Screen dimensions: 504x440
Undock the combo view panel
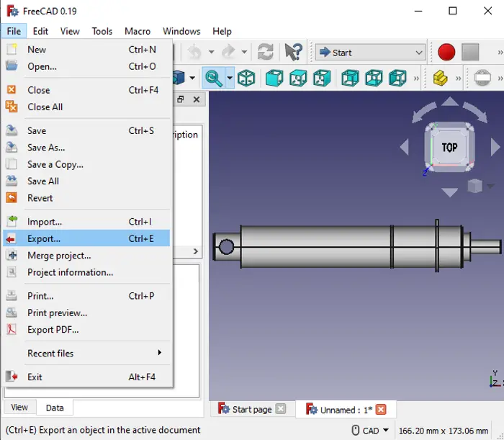point(181,99)
